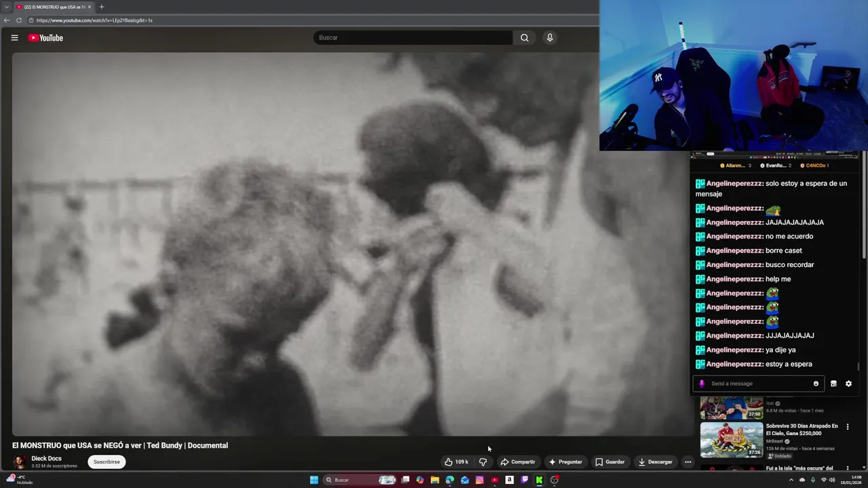Image resolution: width=868 pixels, height=488 pixels.
Task: Open Instagram from the taskbar
Action: pyautogui.click(x=479, y=480)
